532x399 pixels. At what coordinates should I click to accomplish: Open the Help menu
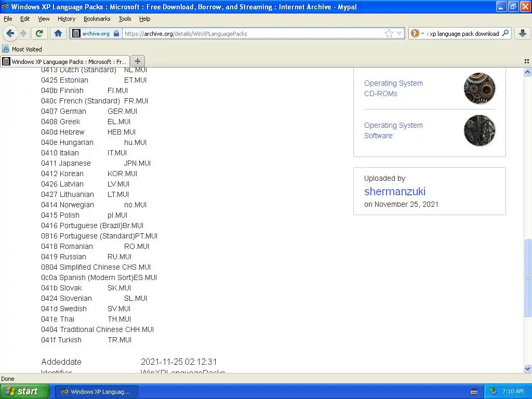[145, 19]
